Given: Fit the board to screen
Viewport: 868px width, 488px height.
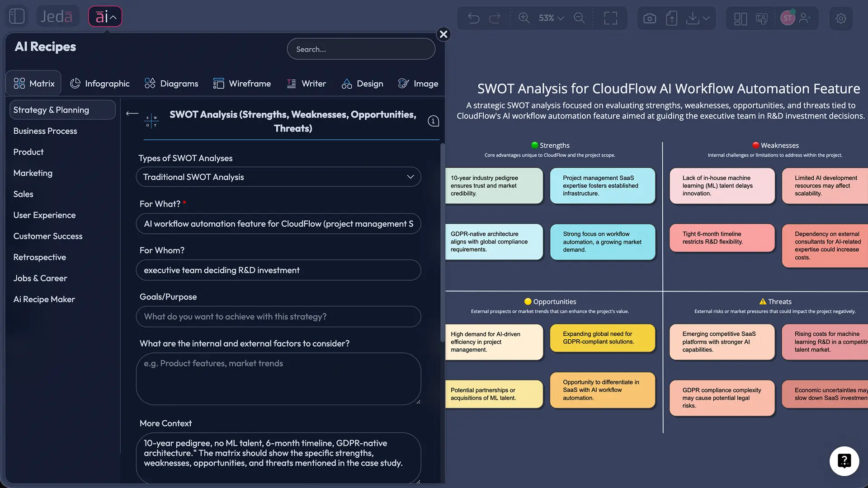Looking at the screenshot, I should [x=610, y=18].
